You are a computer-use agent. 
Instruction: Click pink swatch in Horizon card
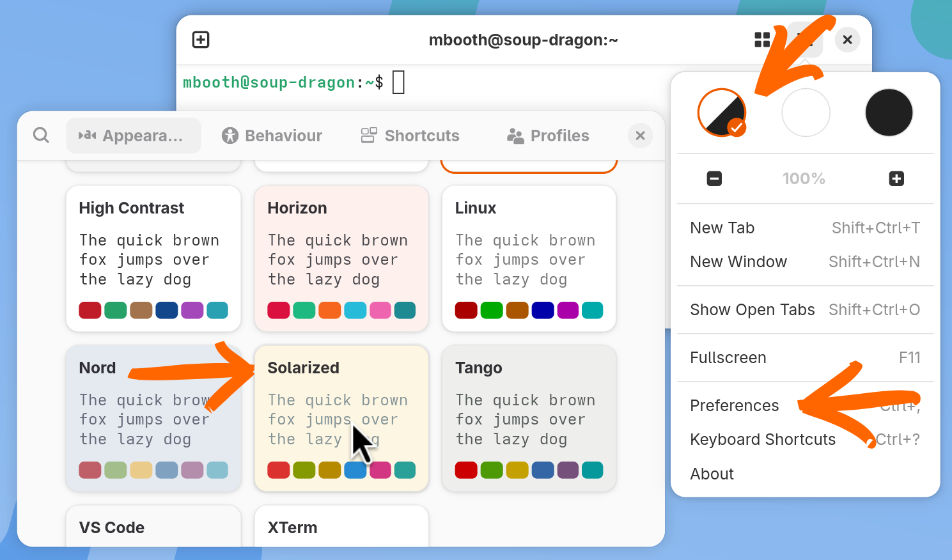pos(380,310)
